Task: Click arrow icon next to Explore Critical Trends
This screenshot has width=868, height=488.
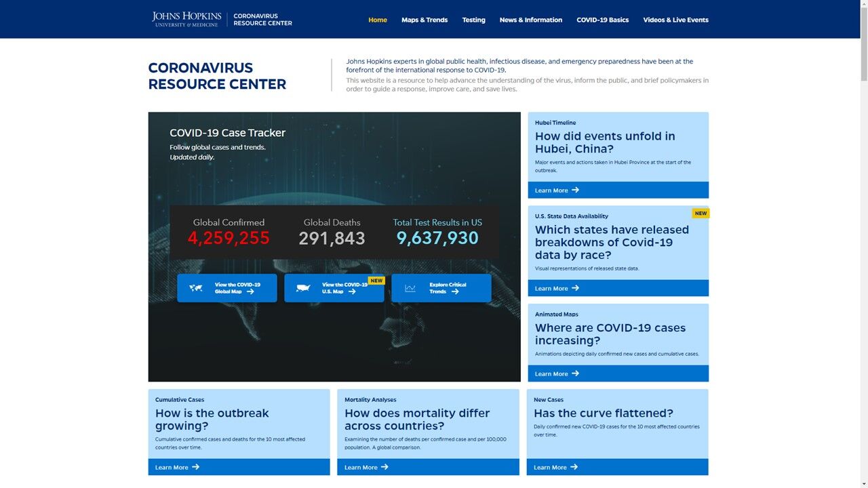Action: pyautogui.click(x=455, y=291)
